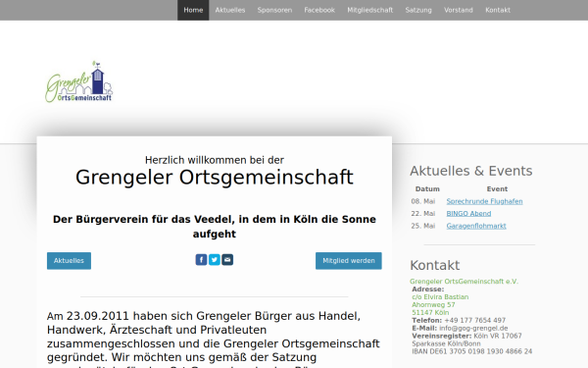Click the address line Ahornweg 57

433,305
